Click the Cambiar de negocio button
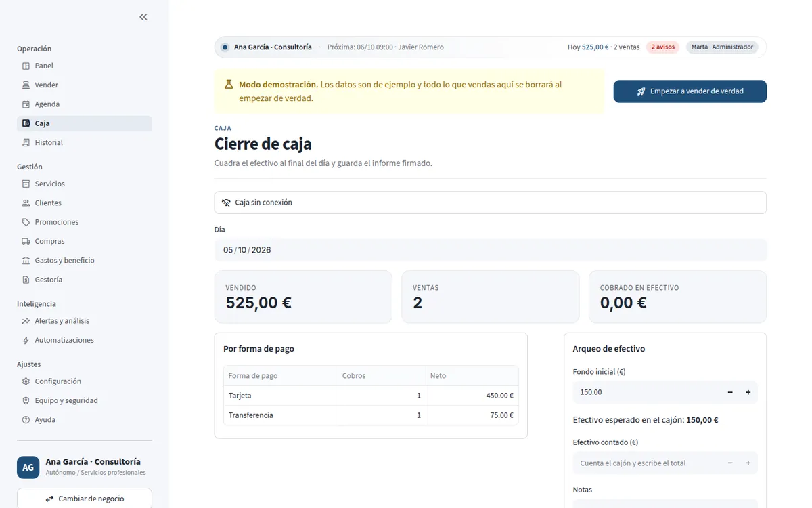This screenshot has height=508, width=812. tap(85, 499)
